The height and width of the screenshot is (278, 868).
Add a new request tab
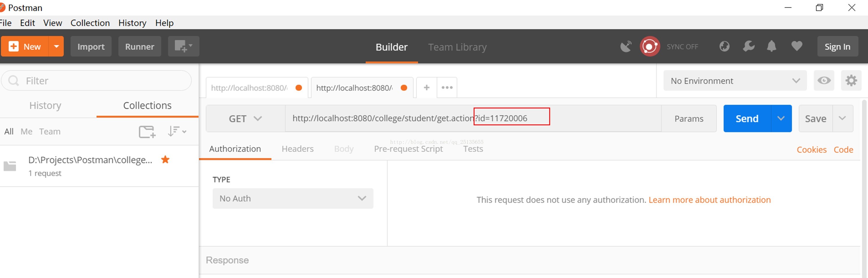tap(427, 88)
